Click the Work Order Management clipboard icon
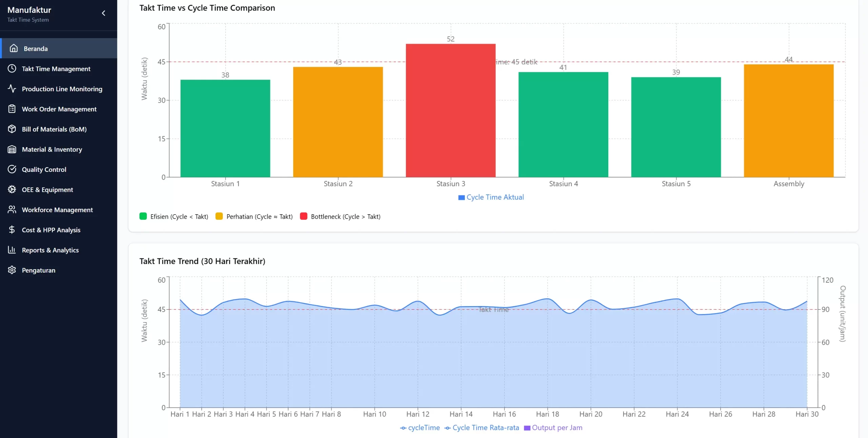The image size is (868, 438). [12, 109]
